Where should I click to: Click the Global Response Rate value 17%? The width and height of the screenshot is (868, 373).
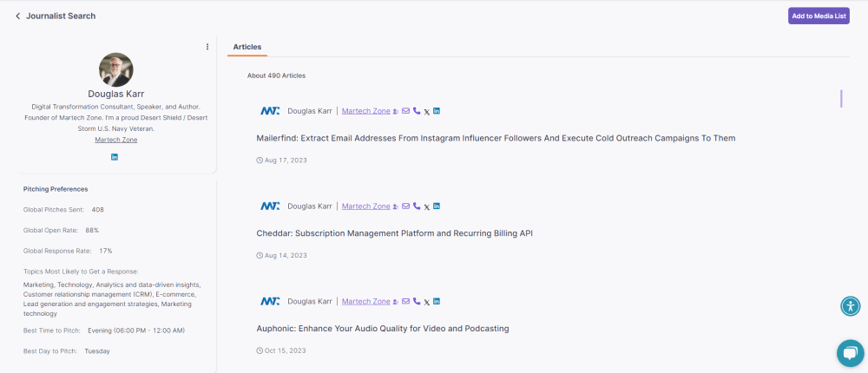point(106,252)
